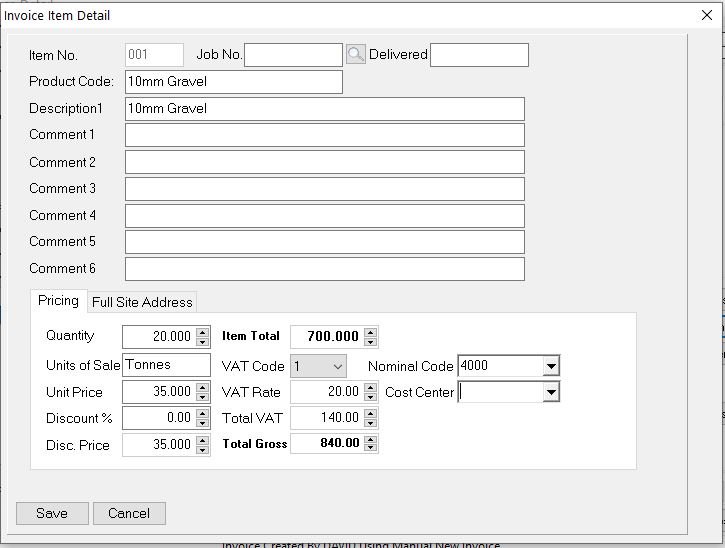Increase Disc. Price with up arrow
This screenshot has width=725, height=548.
click(202, 439)
